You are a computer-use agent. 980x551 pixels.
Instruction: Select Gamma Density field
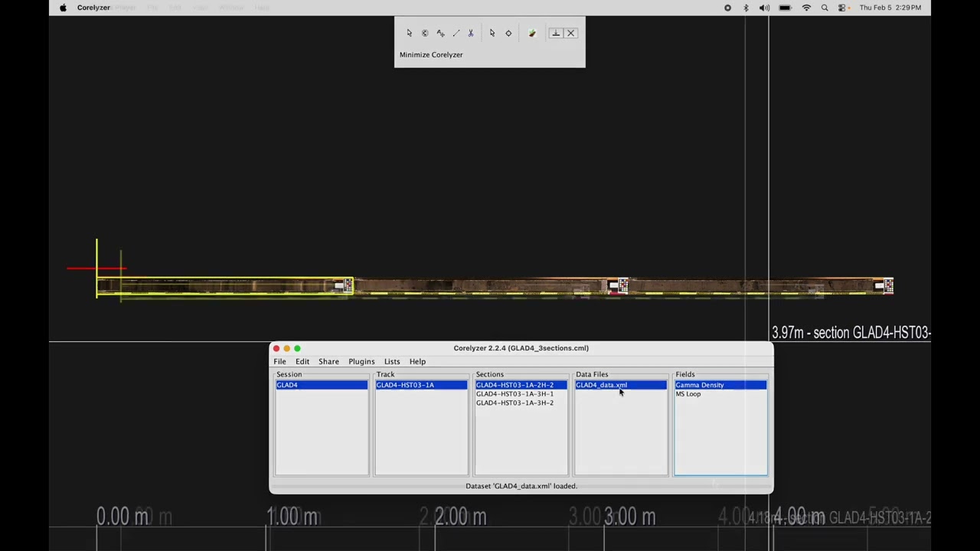720,385
